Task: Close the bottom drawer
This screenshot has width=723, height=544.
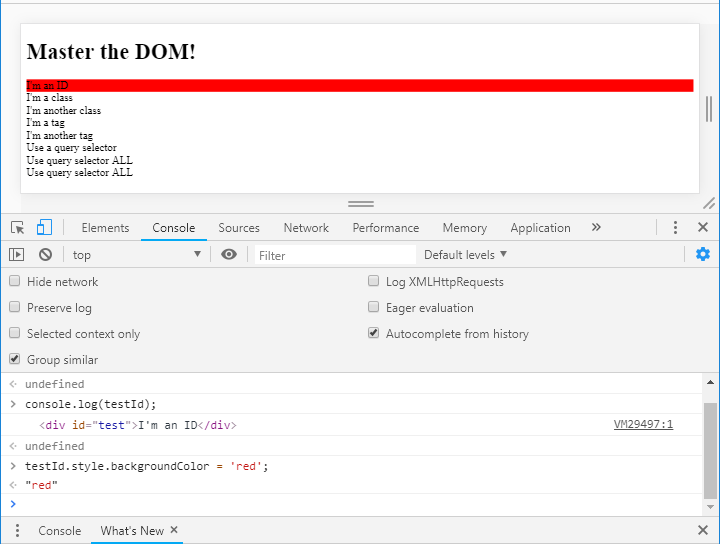Action: 703,530
